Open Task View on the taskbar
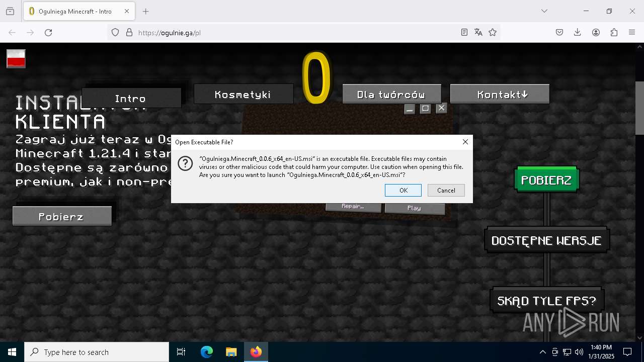 181,352
